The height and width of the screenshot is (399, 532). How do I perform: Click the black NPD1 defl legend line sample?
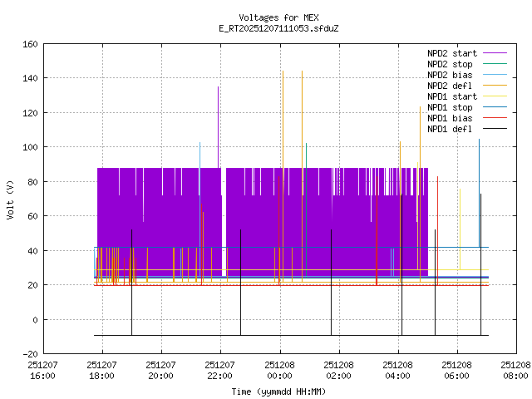click(495, 129)
